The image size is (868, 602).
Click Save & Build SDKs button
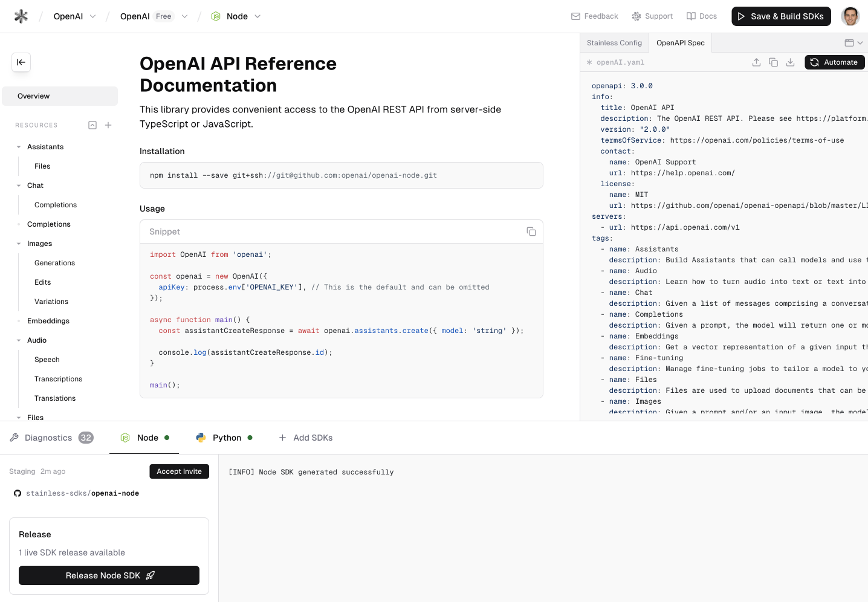click(x=781, y=16)
